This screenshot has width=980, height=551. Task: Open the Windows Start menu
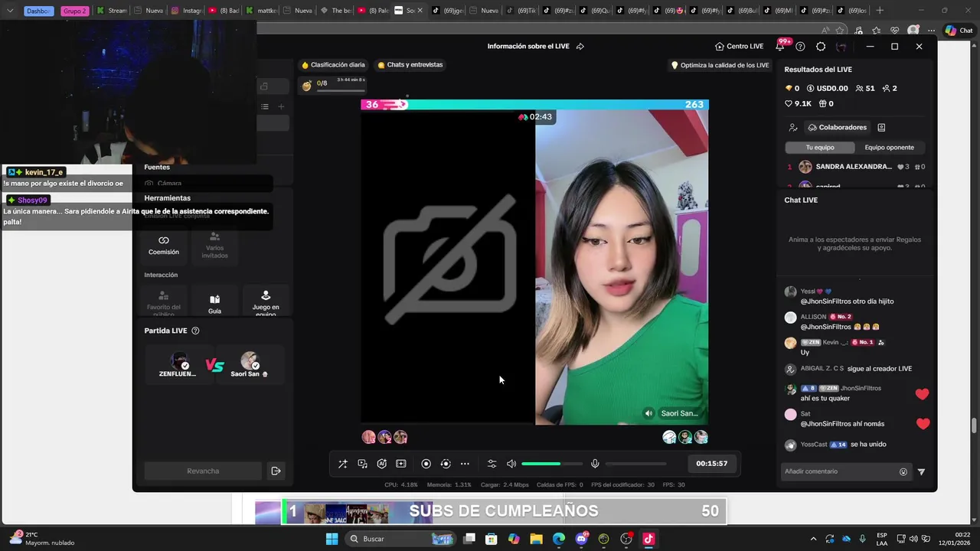coord(332,539)
